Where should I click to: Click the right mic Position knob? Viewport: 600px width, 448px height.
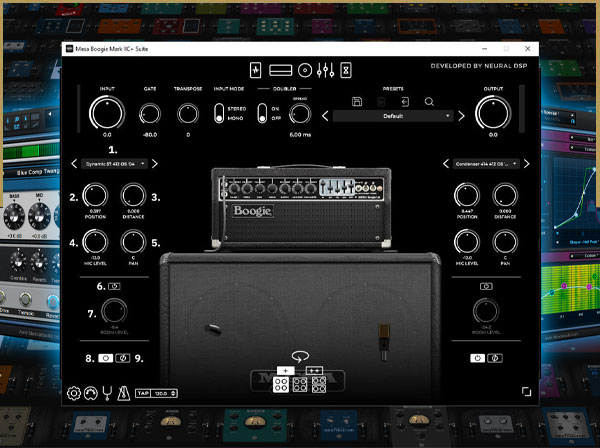467,195
